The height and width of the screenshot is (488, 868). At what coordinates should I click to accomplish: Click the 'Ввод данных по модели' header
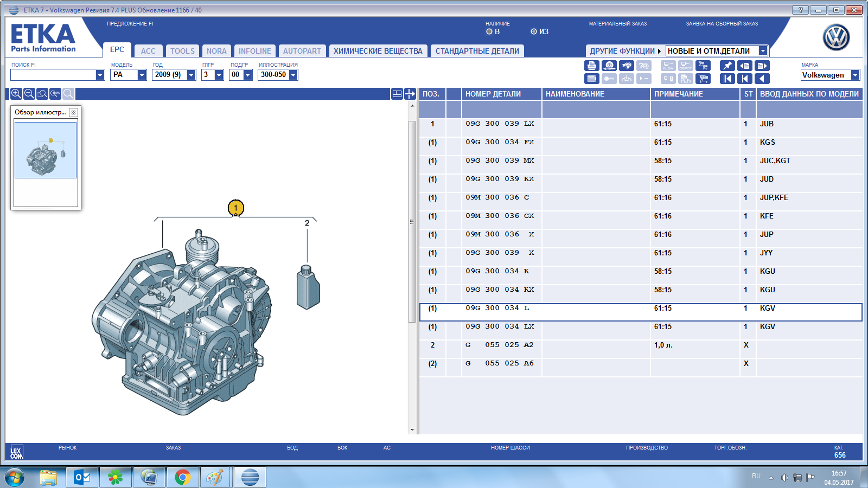[809, 94]
